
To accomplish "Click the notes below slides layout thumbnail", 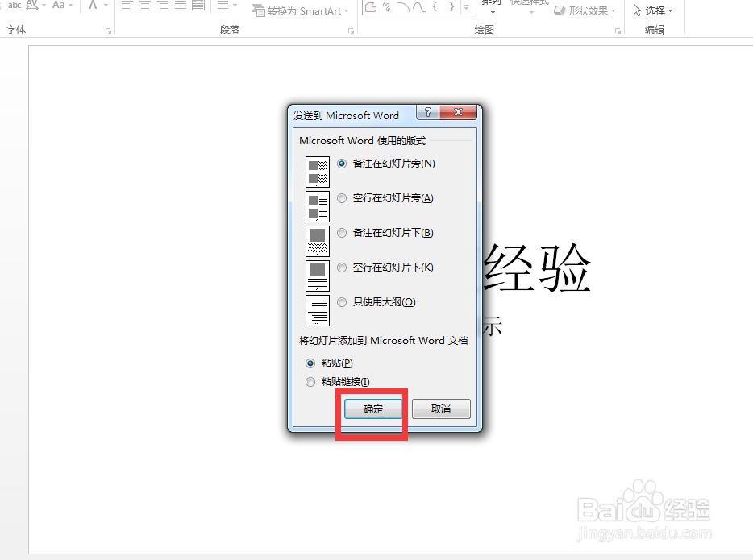I will [318, 241].
